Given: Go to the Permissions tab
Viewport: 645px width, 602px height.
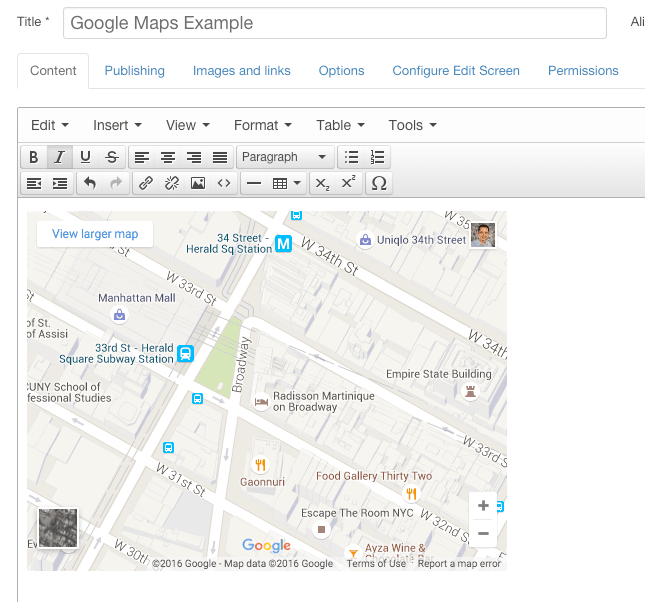Looking at the screenshot, I should point(583,71).
